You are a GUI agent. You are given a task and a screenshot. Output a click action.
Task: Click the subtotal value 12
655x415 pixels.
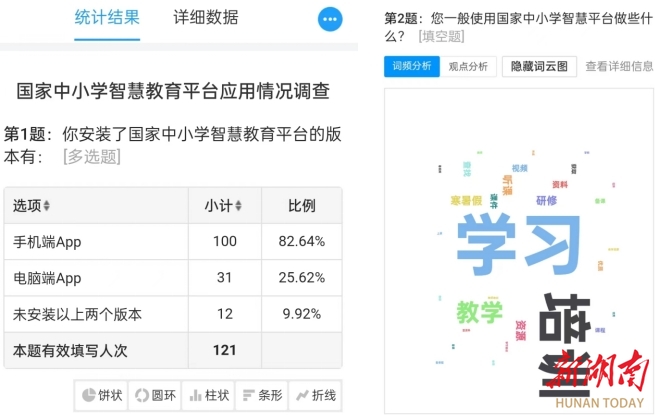pos(225,314)
